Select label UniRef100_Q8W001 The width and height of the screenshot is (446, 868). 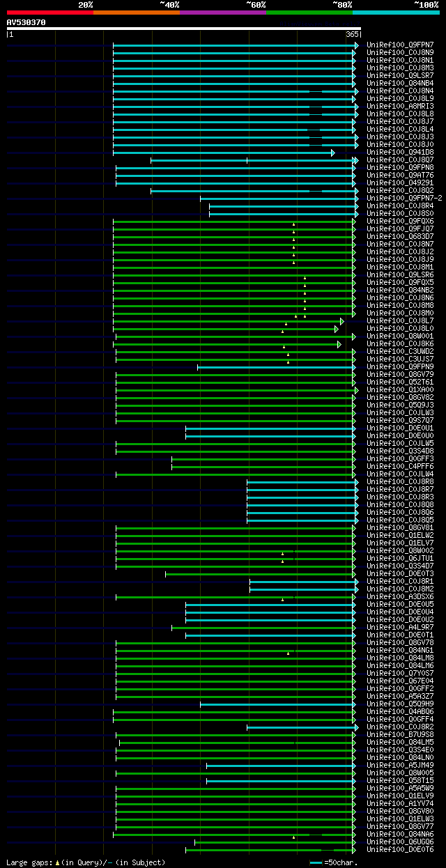pyautogui.click(x=400, y=336)
